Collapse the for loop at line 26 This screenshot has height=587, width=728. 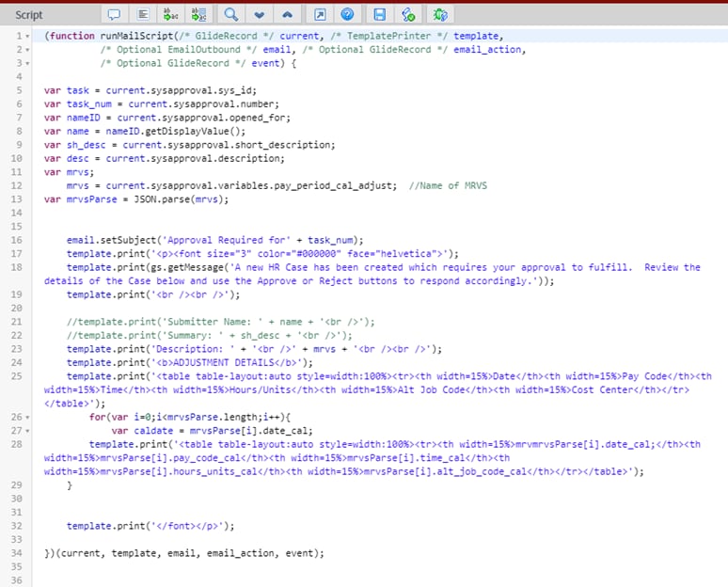click(x=27, y=417)
